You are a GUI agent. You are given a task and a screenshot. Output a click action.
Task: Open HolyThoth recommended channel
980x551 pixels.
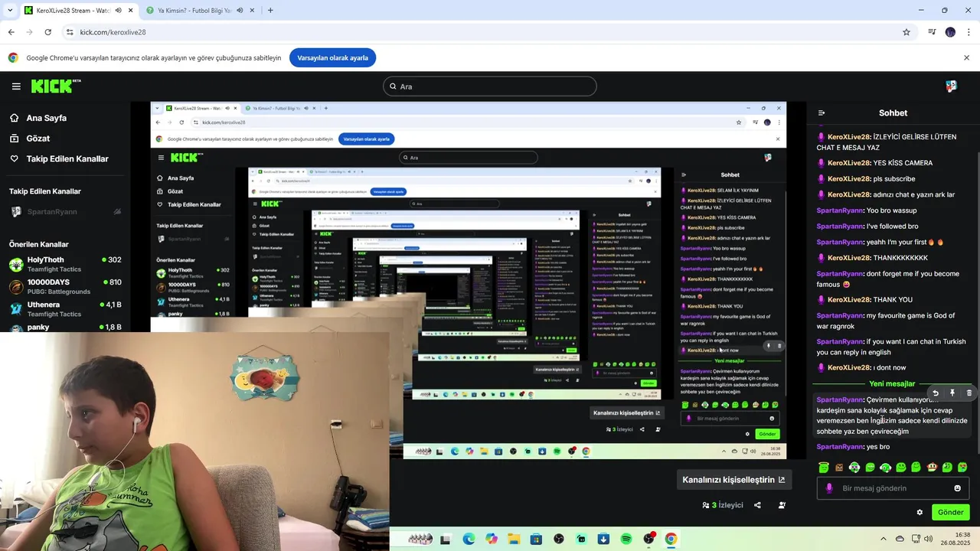point(65,265)
